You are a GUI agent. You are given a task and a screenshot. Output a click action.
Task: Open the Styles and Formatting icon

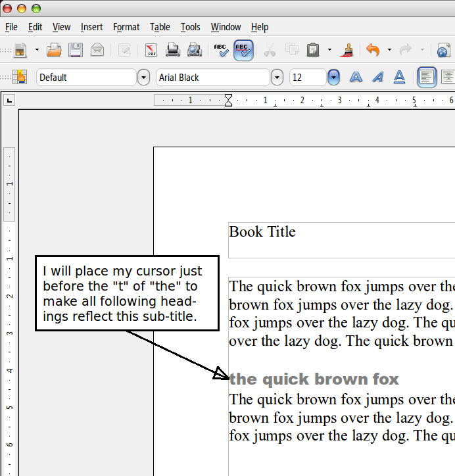pyautogui.click(x=20, y=78)
